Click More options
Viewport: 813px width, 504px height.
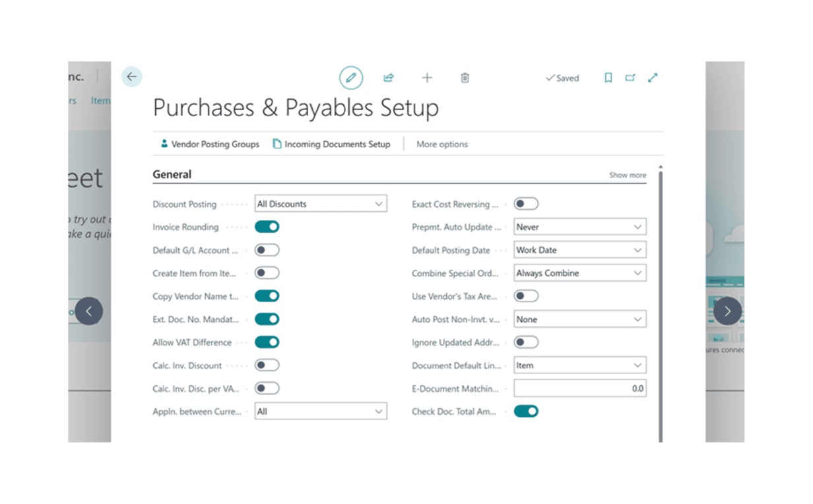coord(442,144)
